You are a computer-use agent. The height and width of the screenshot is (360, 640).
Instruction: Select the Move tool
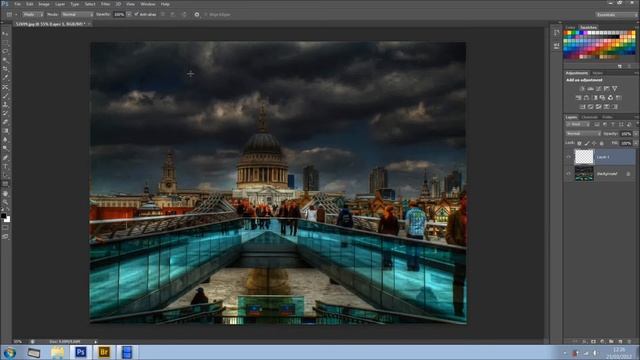pyautogui.click(x=5, y=33)
